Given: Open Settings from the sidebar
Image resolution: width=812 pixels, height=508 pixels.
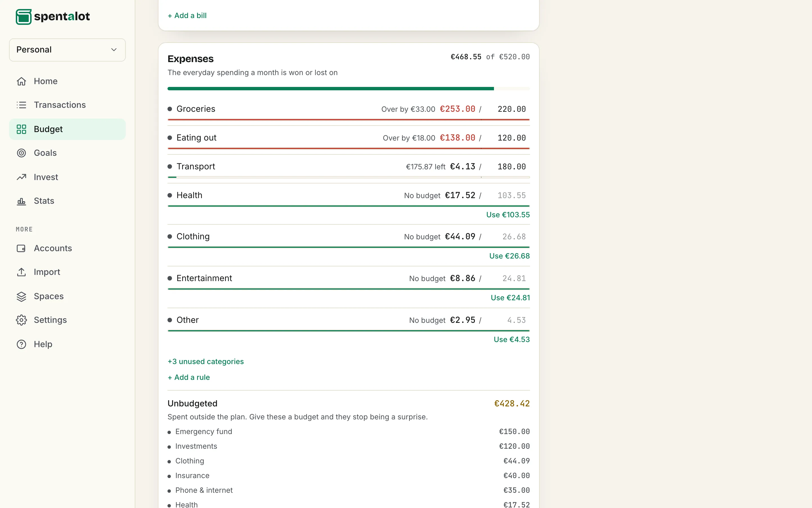Looking at the screenshot, I should [67, 320].
